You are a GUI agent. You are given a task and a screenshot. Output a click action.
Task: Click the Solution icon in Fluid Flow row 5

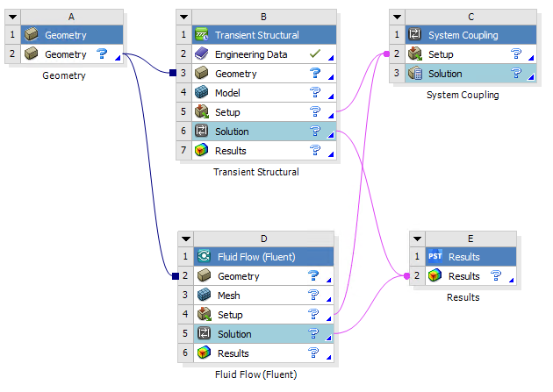(205, 333)
